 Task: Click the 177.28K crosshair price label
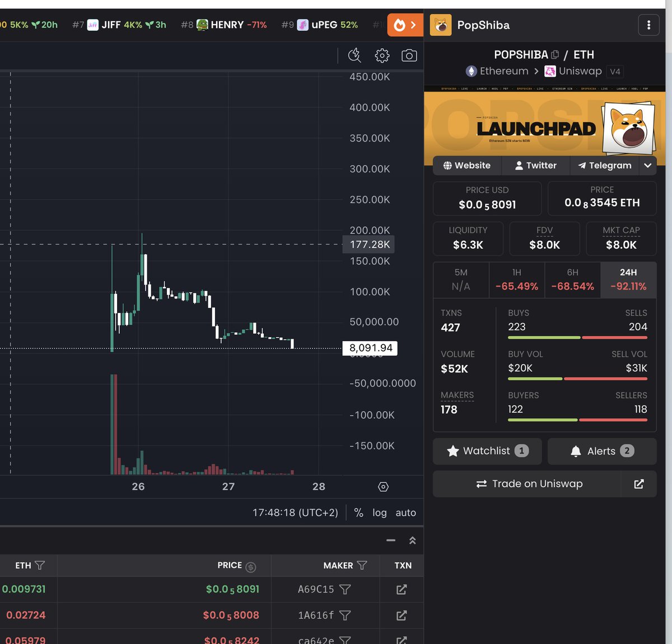click(369, 244)
